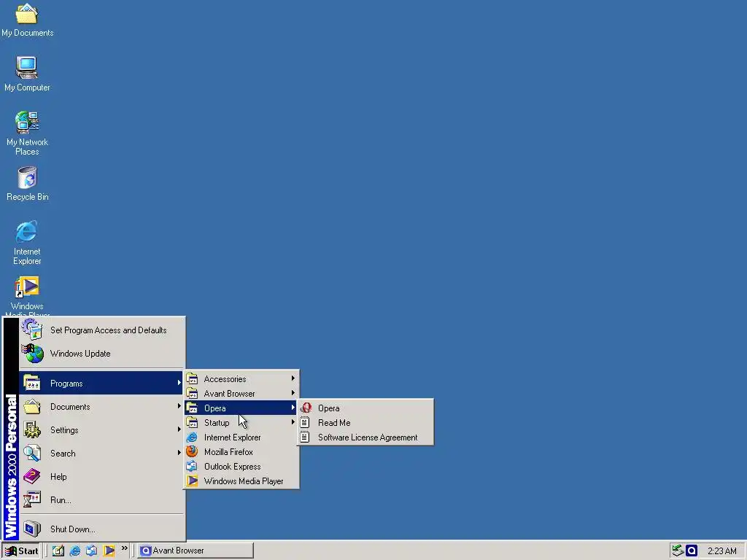Select My Network Places desktop icon
The height and width of the screenshot is (560, 747).
27,133
